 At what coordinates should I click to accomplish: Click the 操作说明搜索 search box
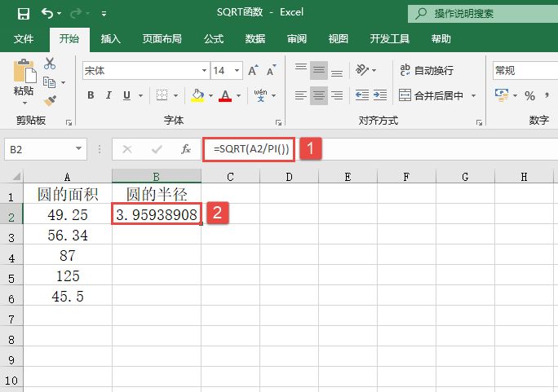(x=483, y=14)
